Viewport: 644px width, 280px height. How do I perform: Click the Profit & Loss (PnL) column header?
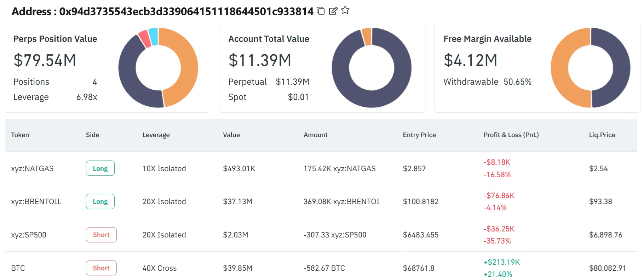[511, 135]
